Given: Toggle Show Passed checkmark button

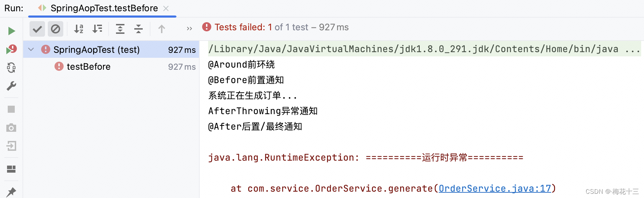Looking at the screenshot, I should (37, 29).
